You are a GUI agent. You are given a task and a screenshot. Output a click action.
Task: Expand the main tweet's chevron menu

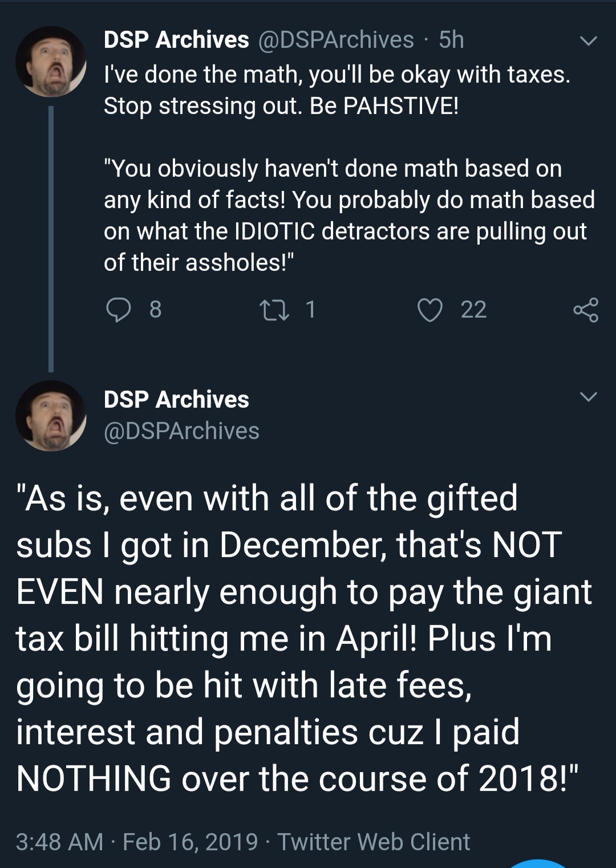(x=588, y=397)
